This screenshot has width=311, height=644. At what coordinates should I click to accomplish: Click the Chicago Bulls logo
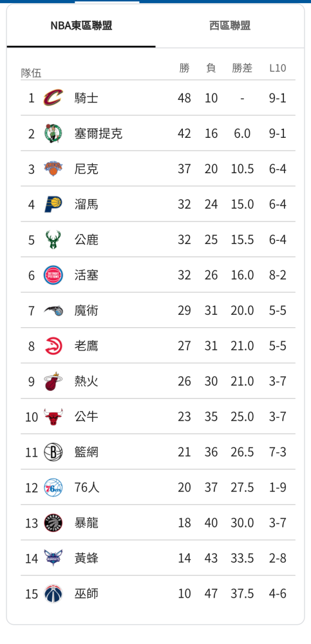[x=53, y=417]
